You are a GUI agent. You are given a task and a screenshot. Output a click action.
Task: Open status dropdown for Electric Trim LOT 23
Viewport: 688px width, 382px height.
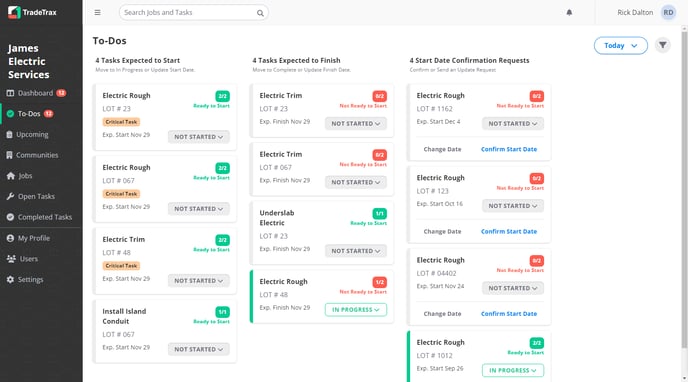coord(356,124)
